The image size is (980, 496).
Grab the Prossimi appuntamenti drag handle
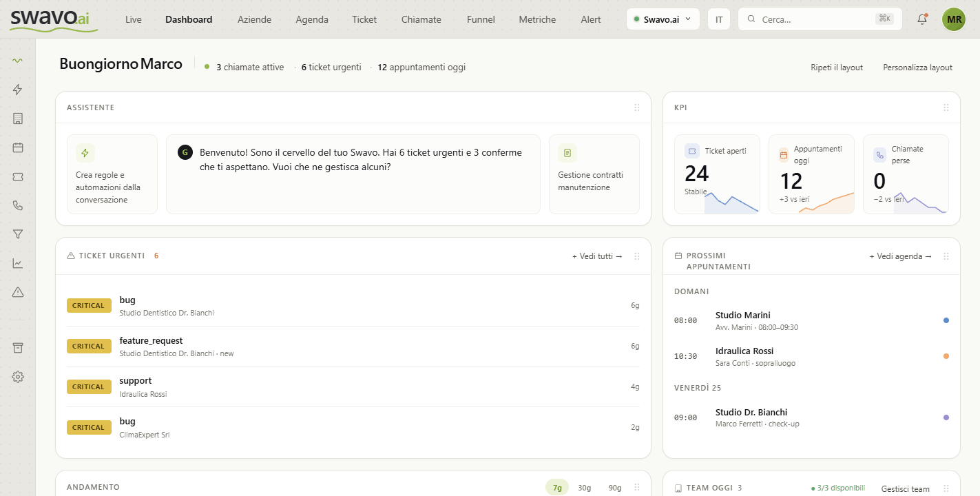click(x=946, y=256)
